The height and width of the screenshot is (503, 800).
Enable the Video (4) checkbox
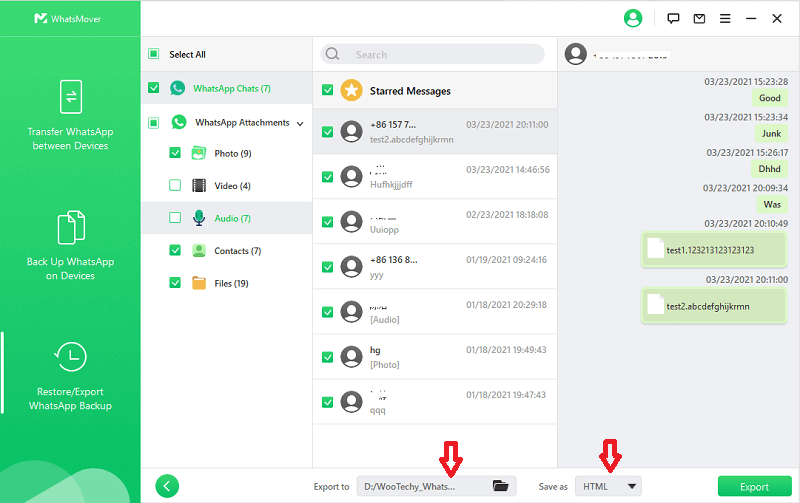(x=175, y=185)
